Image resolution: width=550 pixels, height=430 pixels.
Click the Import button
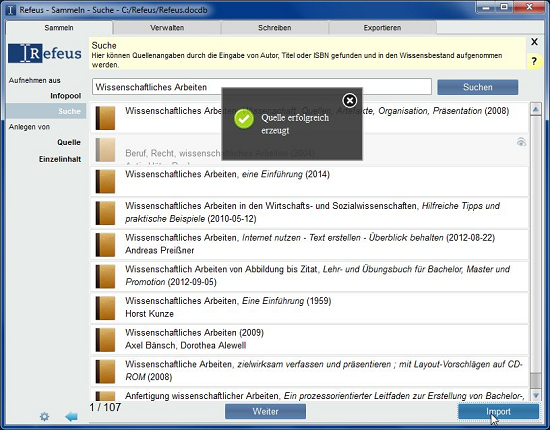coord(498,411)
